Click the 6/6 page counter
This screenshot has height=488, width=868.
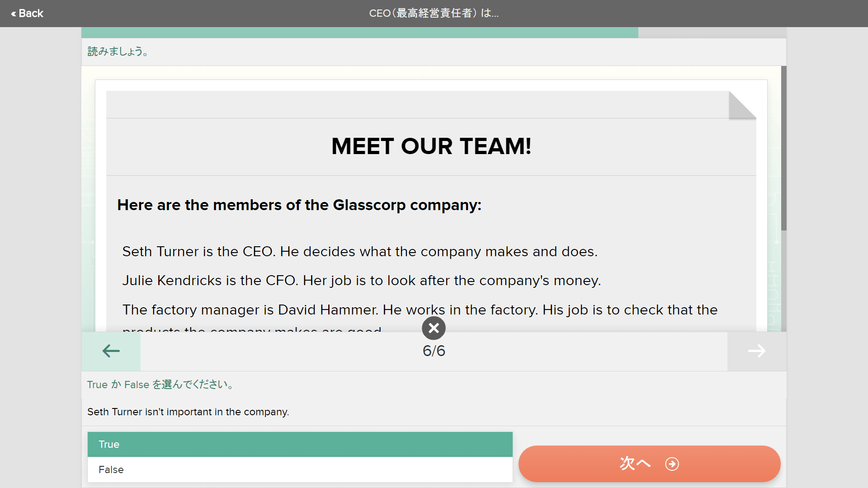click(x=434, y=351)
